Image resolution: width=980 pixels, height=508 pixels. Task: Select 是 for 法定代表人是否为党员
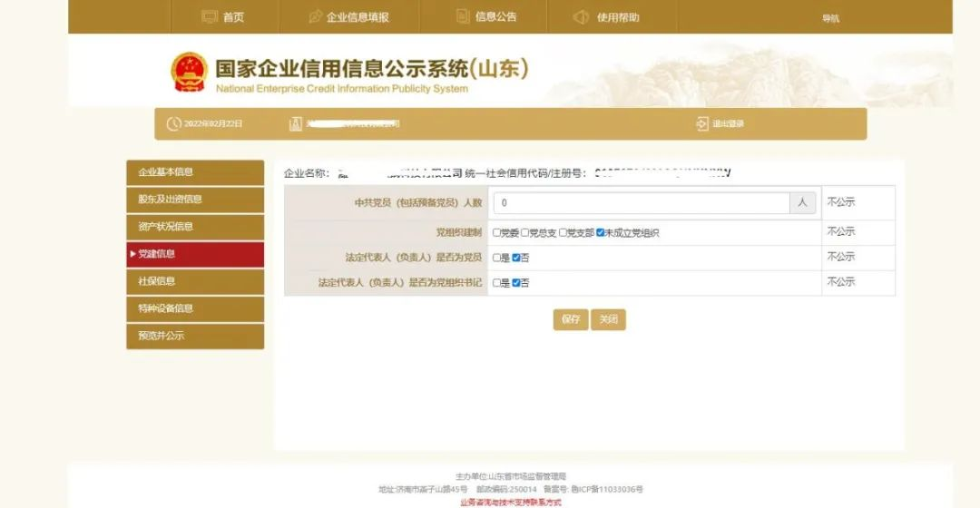pos(496,258)
